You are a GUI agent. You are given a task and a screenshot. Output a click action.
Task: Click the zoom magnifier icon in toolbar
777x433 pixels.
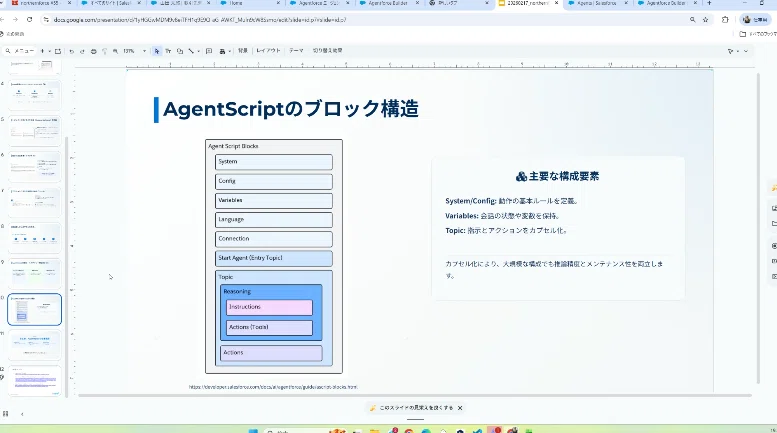(115, 51)
